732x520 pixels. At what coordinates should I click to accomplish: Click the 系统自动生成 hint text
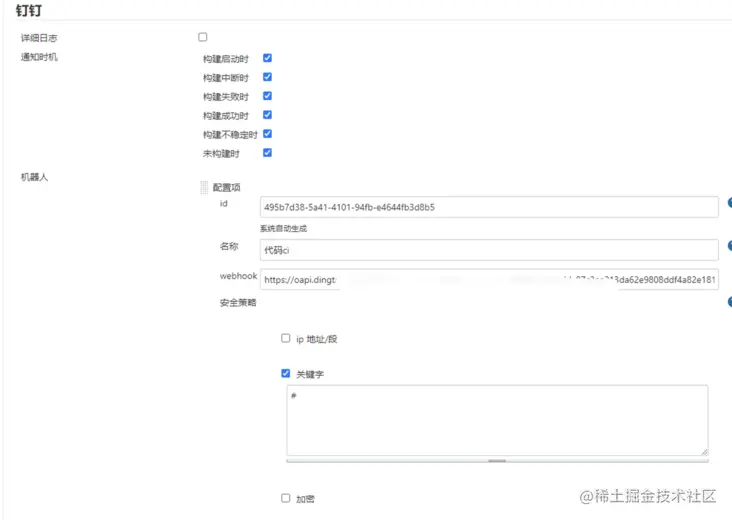[283, 228]
